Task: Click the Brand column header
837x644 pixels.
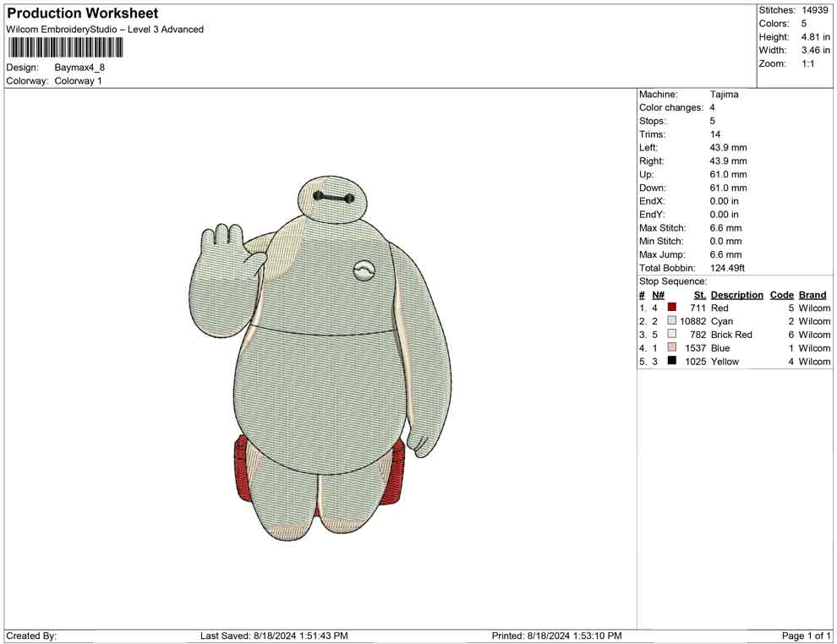Action: point(812,295)
